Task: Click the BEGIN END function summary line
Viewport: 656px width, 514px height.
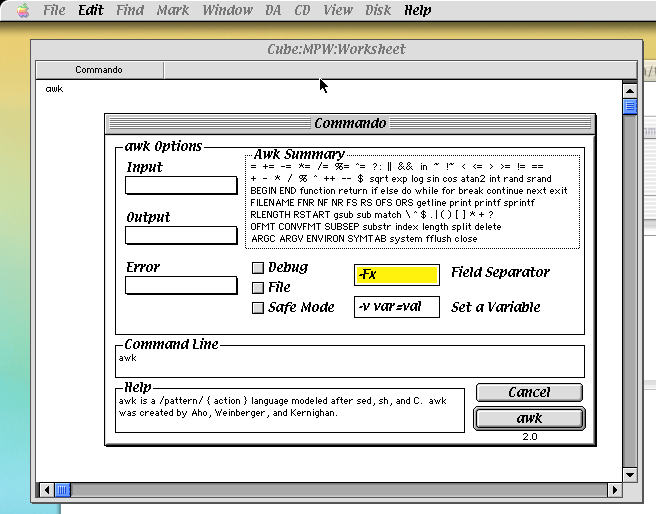Action: 409,191
